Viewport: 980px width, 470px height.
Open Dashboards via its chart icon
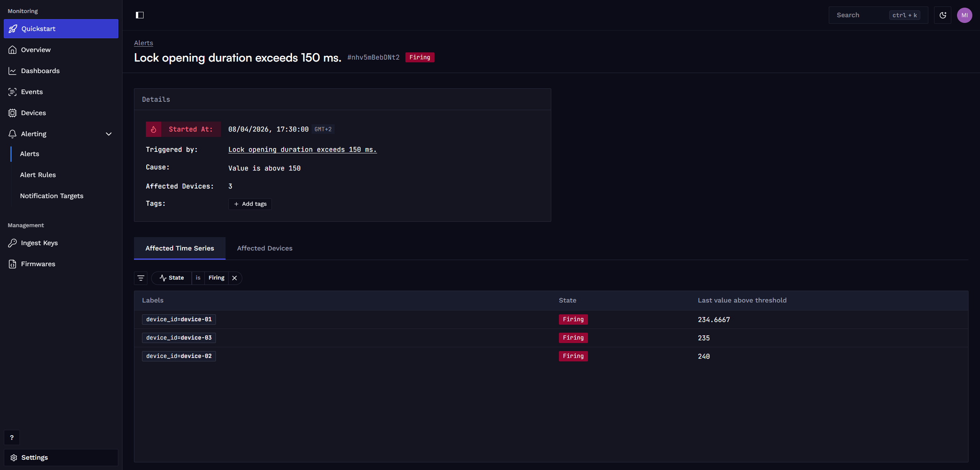tap(13, 71)
